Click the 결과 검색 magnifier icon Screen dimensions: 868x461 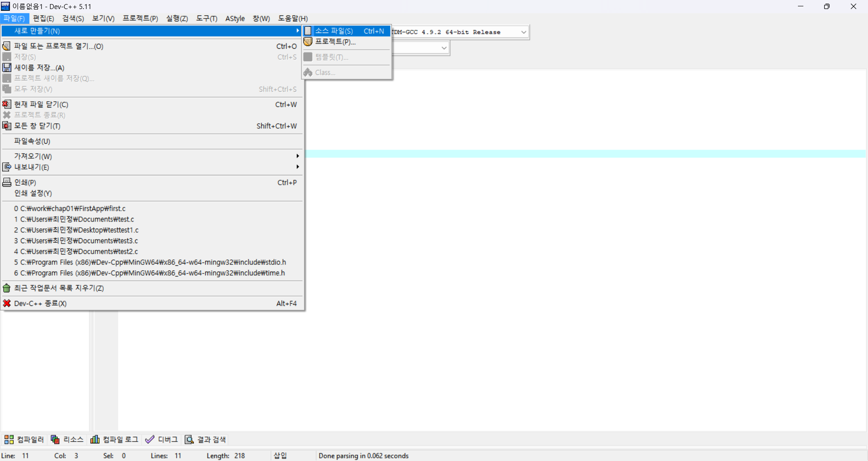point(189,439)
